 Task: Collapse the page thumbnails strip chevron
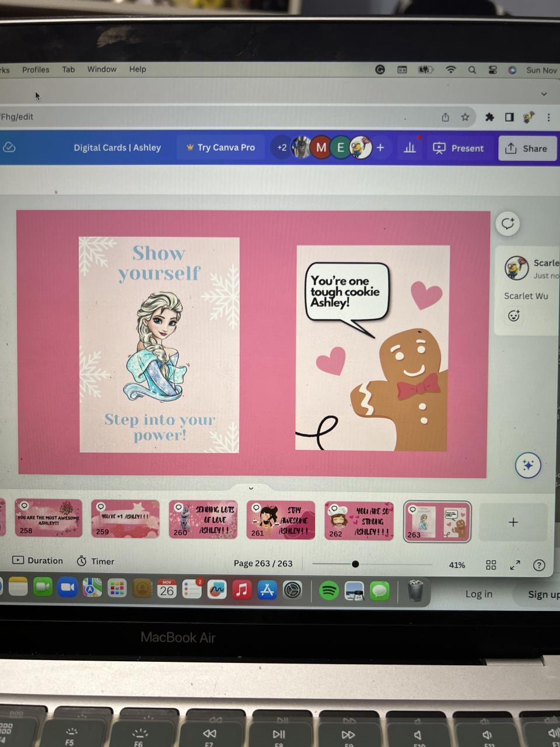coord(251,488)
